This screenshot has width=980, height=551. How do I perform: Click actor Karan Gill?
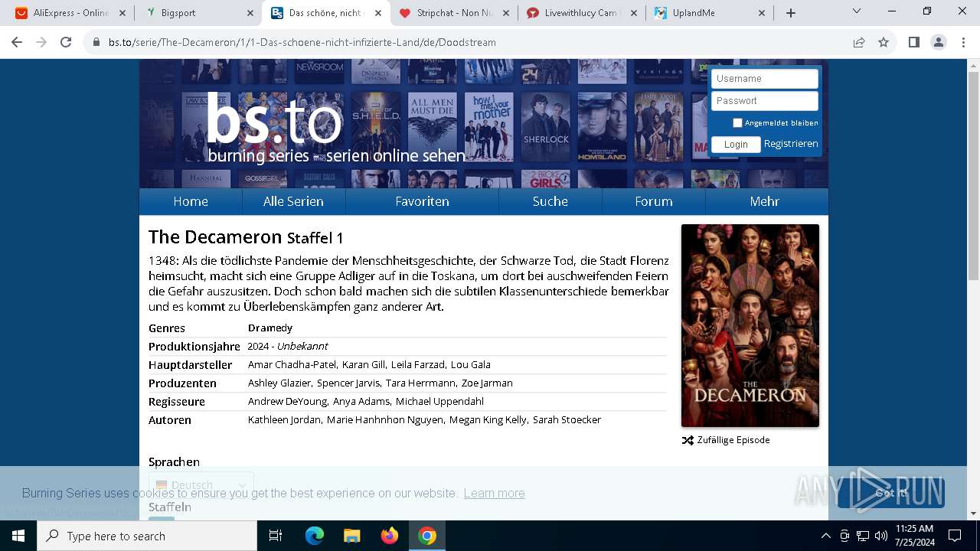(364, 365)
